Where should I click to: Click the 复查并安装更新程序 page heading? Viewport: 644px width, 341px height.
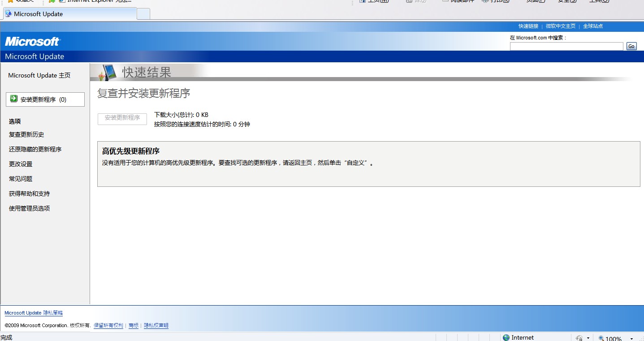click(144, 93)
